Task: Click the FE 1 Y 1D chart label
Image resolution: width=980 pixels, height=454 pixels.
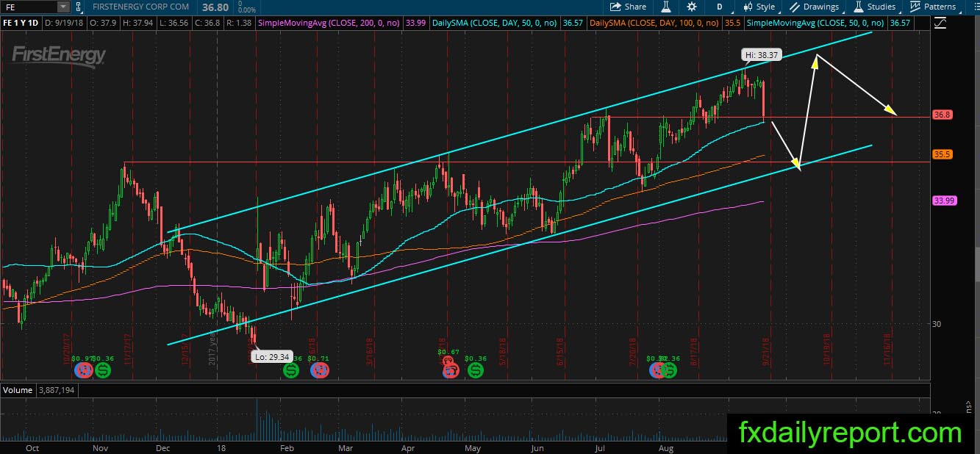Action: [x=21, y=24]
